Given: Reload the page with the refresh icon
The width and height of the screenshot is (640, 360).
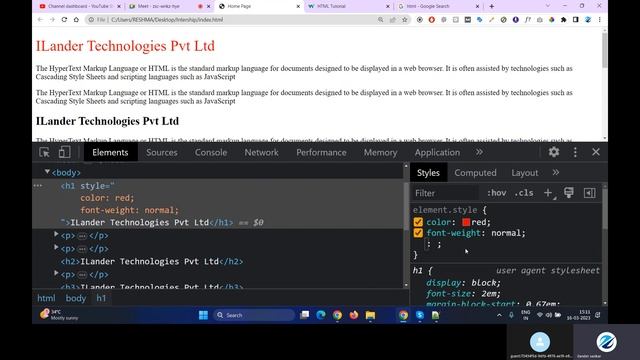Looking at the screenshot, I should point(64,19).
